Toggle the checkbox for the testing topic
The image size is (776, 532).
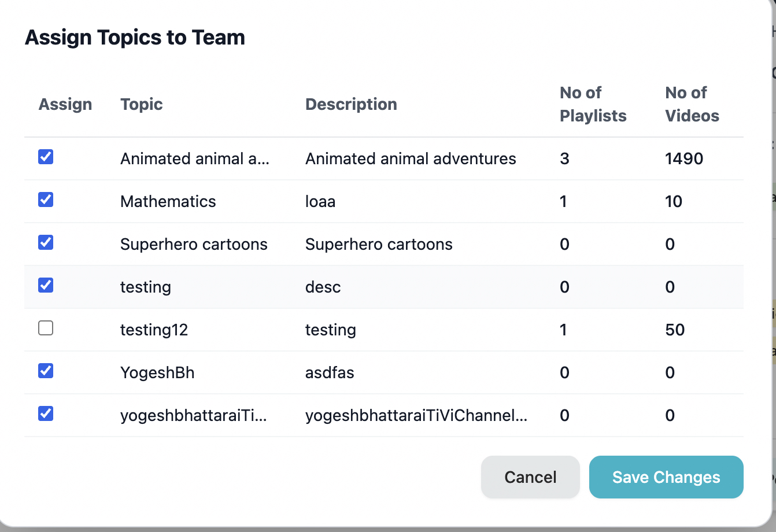[x=46, y=285]
